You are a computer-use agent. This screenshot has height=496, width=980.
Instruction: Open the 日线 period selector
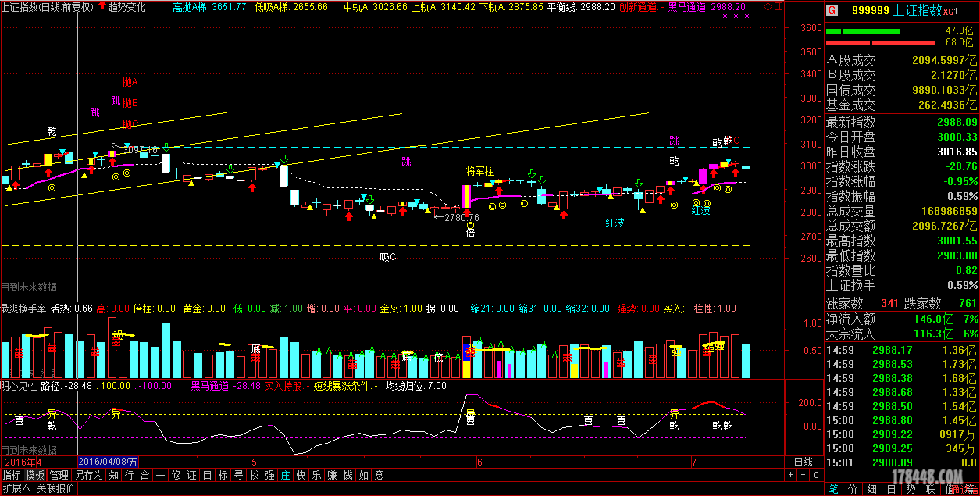click(803, 462)
